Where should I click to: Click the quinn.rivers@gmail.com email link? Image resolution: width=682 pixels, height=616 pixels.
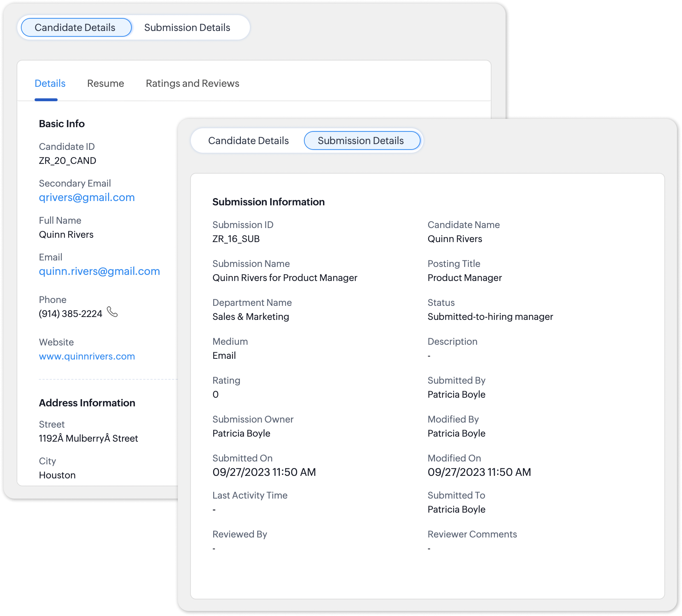(x=99, y=271)
